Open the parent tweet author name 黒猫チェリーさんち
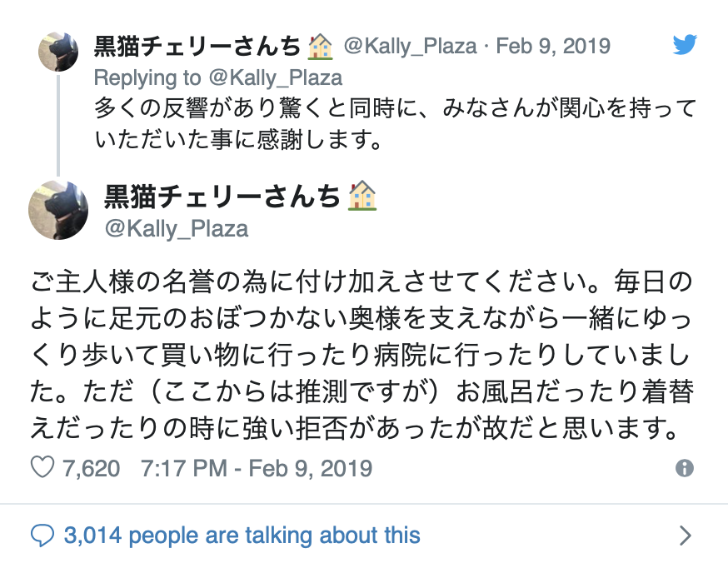The width and height of the screenshot is (728, 563). (197, 47)
